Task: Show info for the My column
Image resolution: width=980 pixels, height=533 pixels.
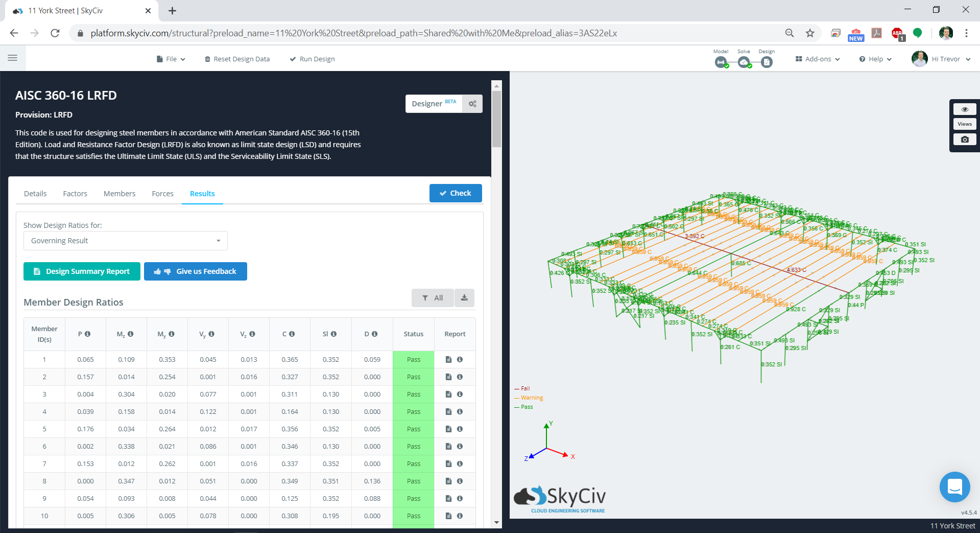Action: [171, 334]
